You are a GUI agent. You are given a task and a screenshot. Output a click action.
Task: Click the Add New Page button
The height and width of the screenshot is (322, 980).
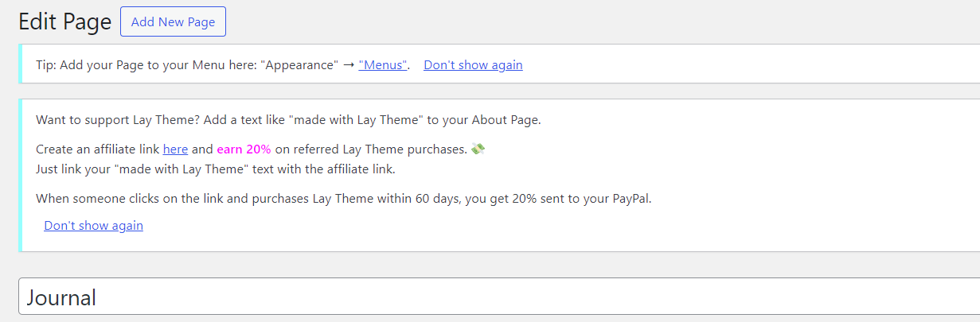point(173,21)
